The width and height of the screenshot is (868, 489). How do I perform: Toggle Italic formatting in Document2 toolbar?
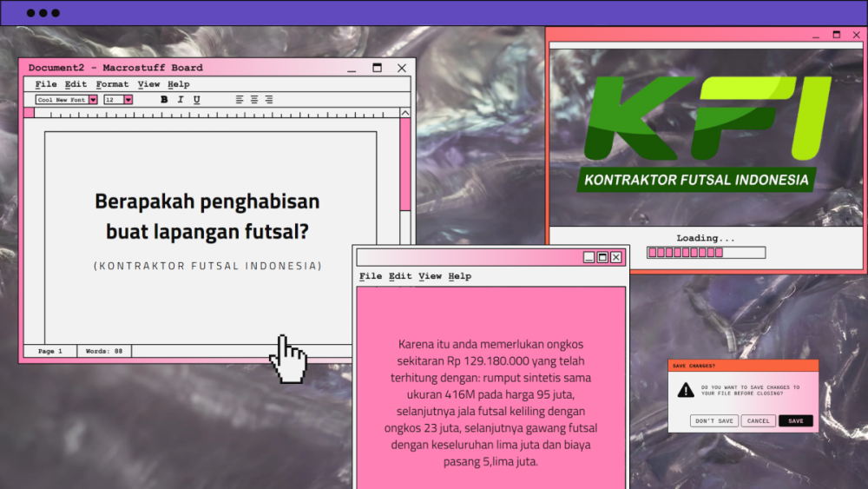(x=181, y=100)
